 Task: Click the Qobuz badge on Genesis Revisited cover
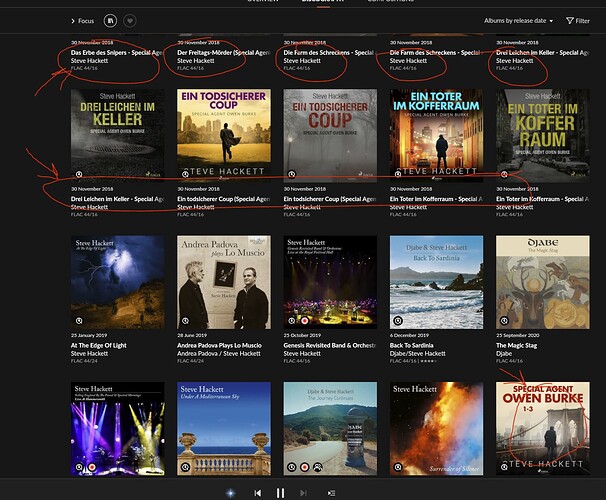pyautogui.click(x=292, y=321)
